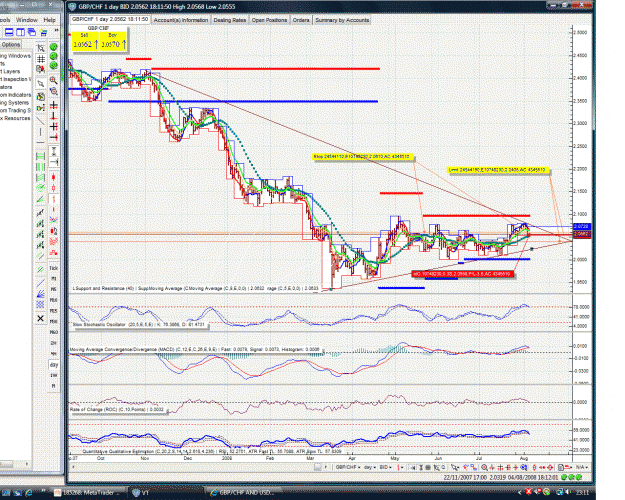Open the day period dropdown in bottom toolbar
625x500 pixels.
click(x=370, y=467)
